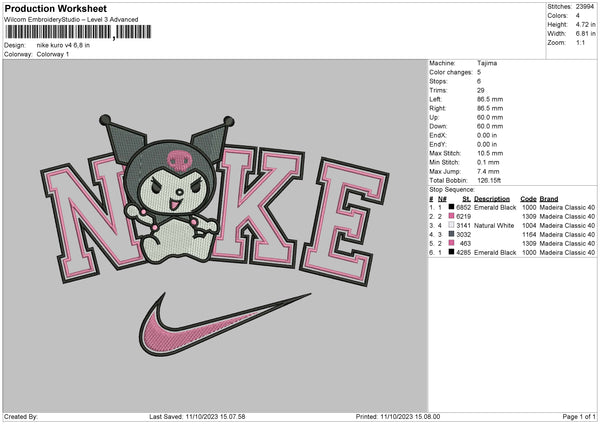600x424 pixels.
Task: Click 'Emerald Black' in the 4285 row
Action: point(495,252)
